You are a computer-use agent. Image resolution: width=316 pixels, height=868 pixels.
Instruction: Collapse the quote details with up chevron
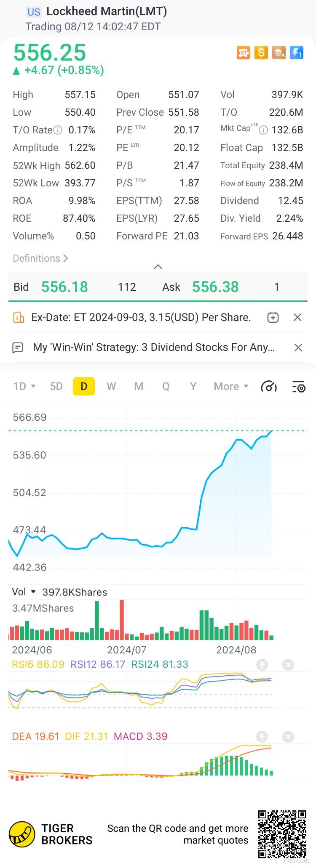pyautogui.click(x=158, y=267)
